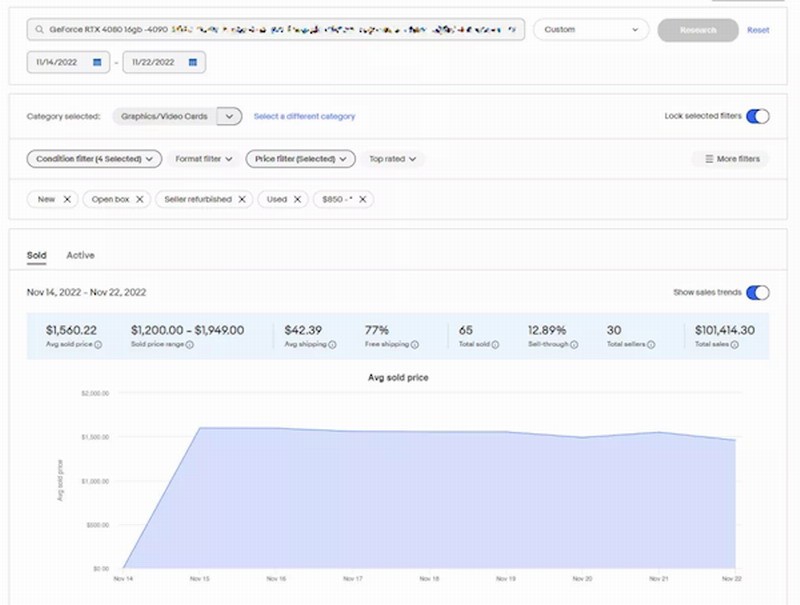This screenshot has height=605, width=800.
Task: Click the Reset link
Action: click(x=758, y=30)
